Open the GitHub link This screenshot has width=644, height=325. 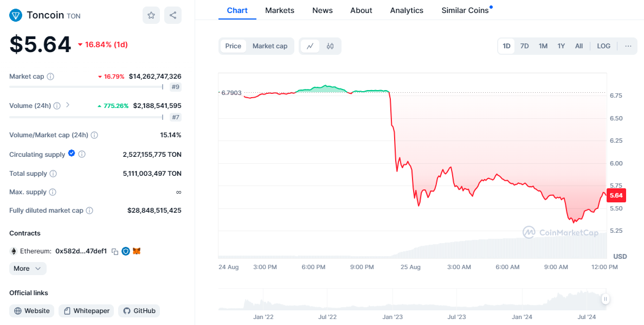[x=139, y=310]
